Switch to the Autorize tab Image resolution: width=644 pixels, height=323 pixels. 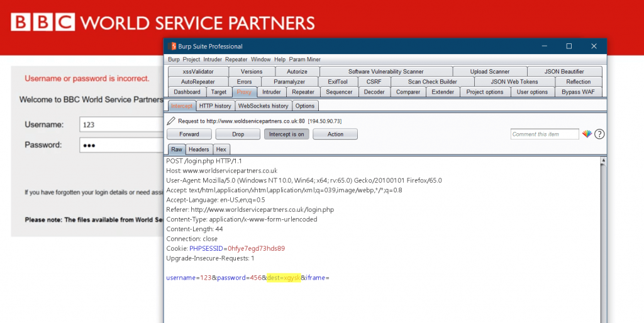pyautogui.click(x=297, y=72)
